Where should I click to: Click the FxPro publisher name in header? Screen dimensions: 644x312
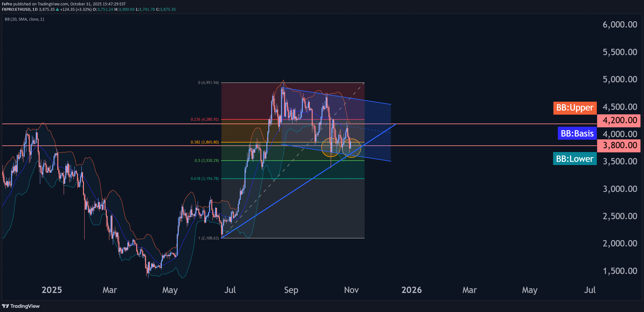pyautogui.click(x=7, y=4)
